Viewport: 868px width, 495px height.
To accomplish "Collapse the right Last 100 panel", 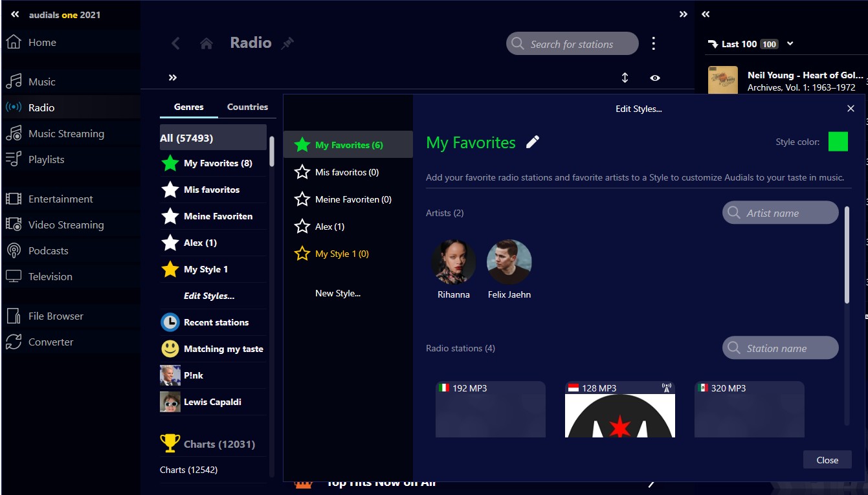I will click(x=706, y=14).
